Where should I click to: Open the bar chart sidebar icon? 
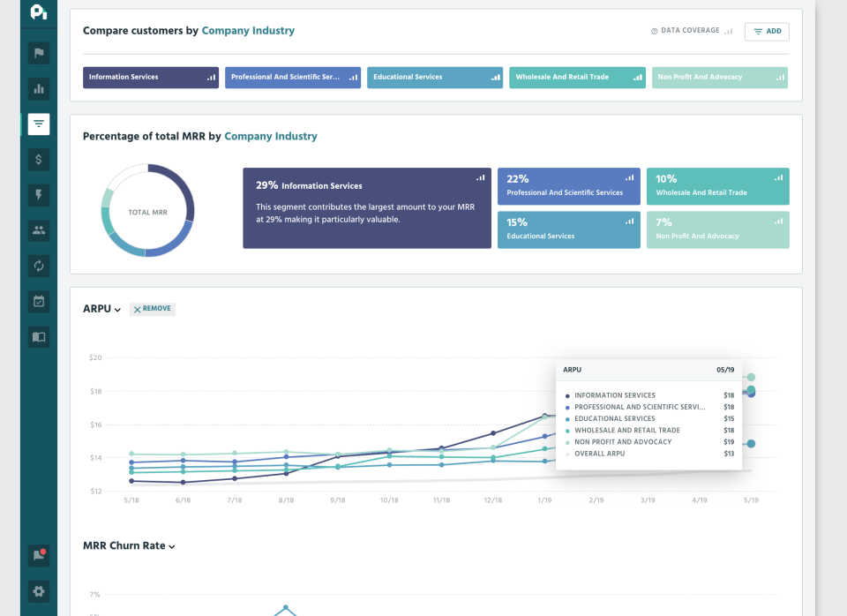coord(38,88)
